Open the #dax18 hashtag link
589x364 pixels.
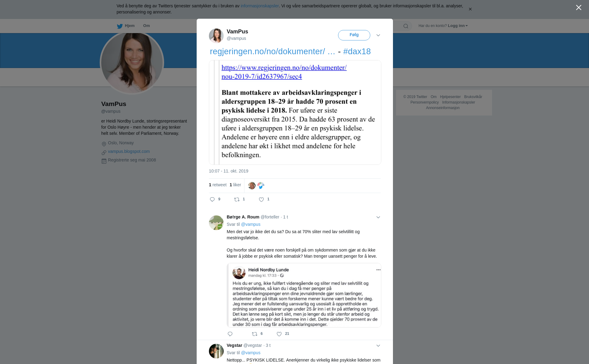[x=357, y=51]
